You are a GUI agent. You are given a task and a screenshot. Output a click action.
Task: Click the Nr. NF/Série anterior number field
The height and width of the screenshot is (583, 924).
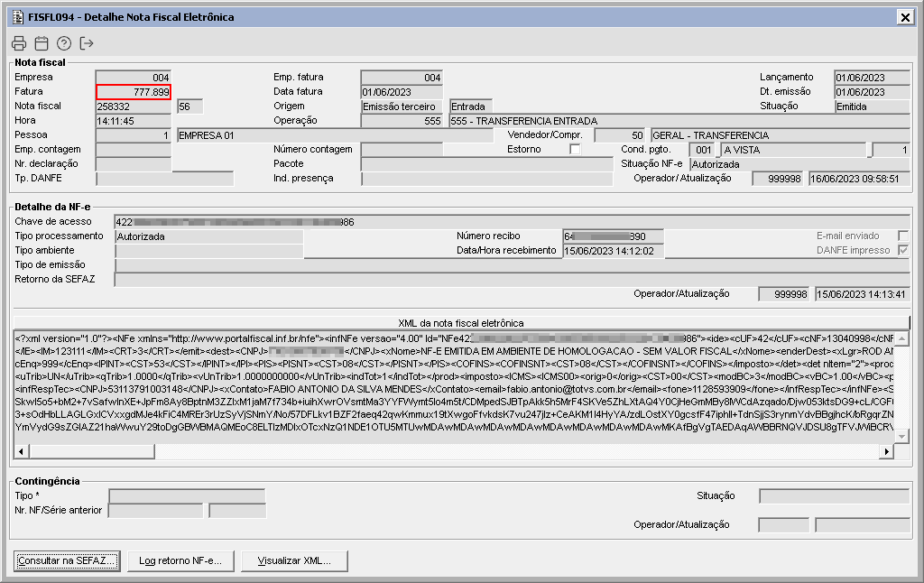tap(156, 511)
